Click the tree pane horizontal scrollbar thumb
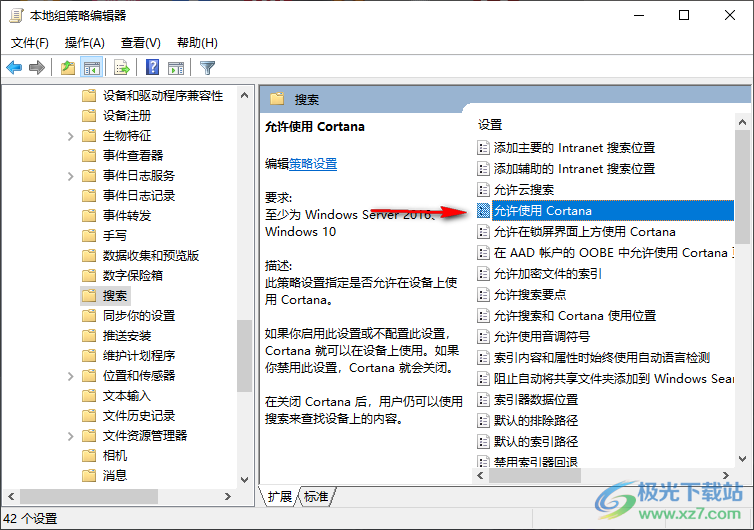The image size is (754, 530). click(89, 496)
